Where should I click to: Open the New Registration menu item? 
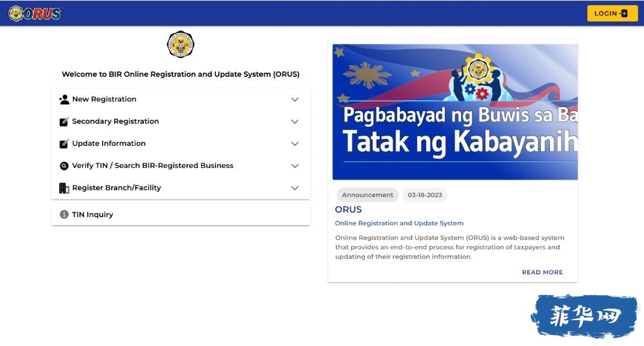click(181, 99)
